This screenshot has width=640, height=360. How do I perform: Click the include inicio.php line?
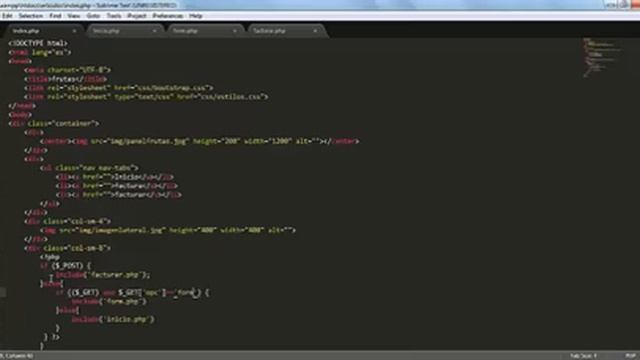pyautogui.click(x=113, y=319)
